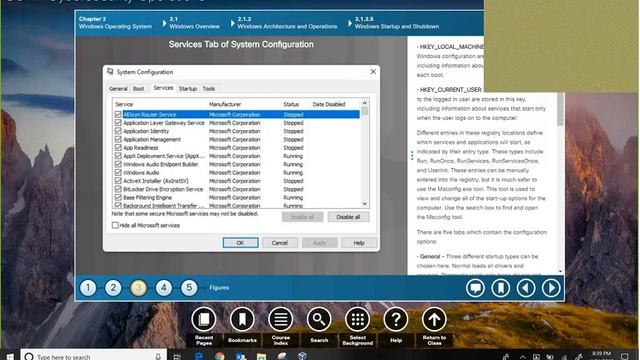This screenshot has width=640, height=360.
Task: Click the Disable all button
Action: pyautogui.click(x=348, y=217)
